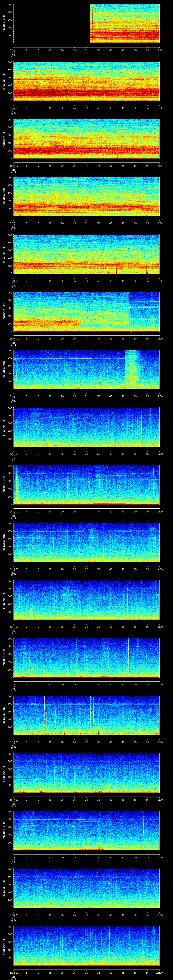173x980 pixels.
Task: Click the '5:07:00' start time label
Action: point(14,223)
